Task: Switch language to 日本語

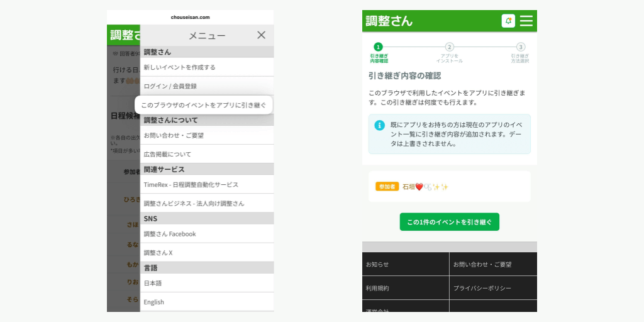Action: (x=207, y=283)
